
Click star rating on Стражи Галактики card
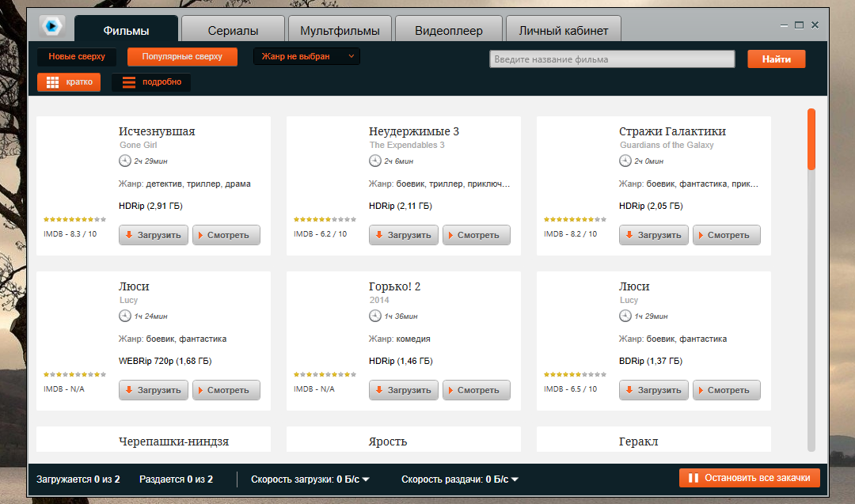575,219
